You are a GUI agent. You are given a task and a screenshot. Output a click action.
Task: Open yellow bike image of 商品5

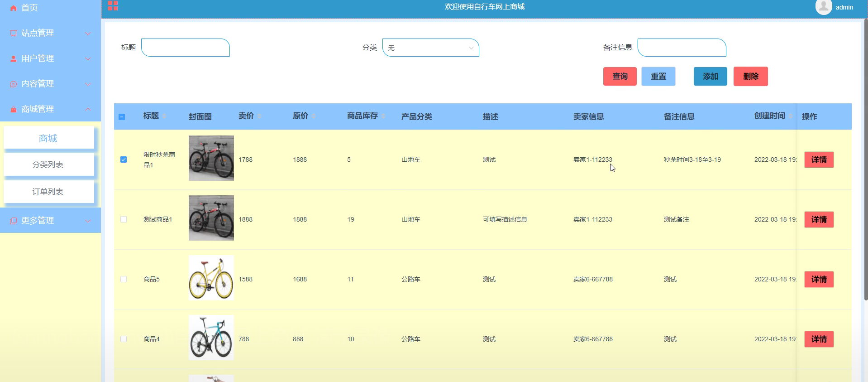pos(211,278)
